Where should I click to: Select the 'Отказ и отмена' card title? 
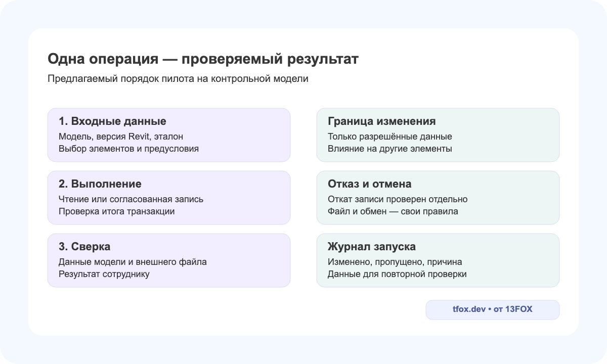click(370, 184)
